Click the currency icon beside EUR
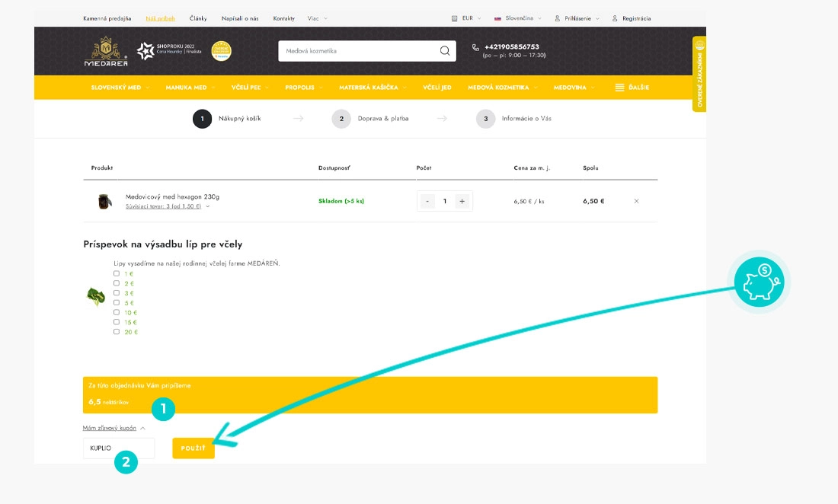This screenshot has height=504, width=838. [454, 19]
